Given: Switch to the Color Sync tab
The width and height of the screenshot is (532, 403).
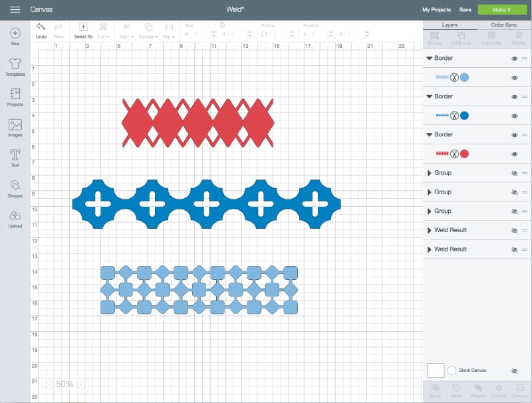Looking at the screenshot, I should [504, 25].
